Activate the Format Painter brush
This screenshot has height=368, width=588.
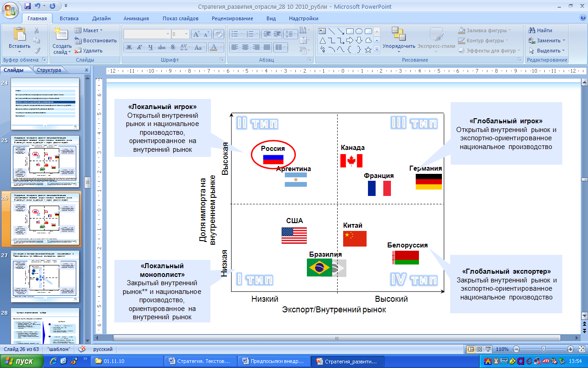37,51
